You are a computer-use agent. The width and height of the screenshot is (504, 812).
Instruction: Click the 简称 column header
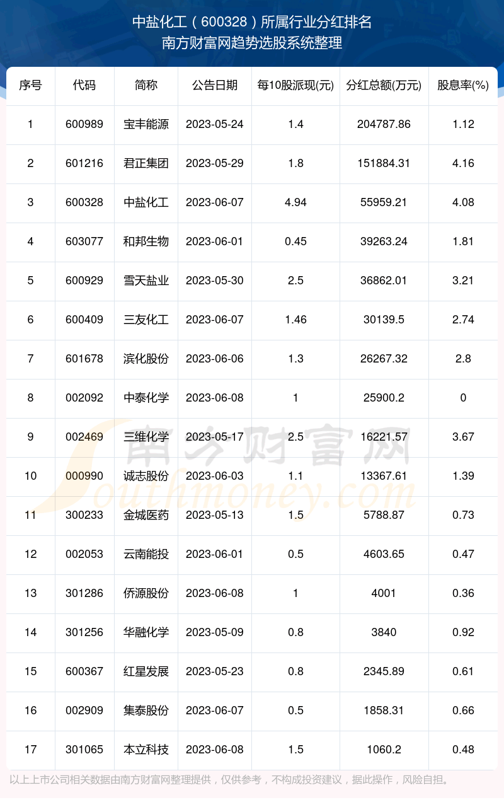click(146, 86)
